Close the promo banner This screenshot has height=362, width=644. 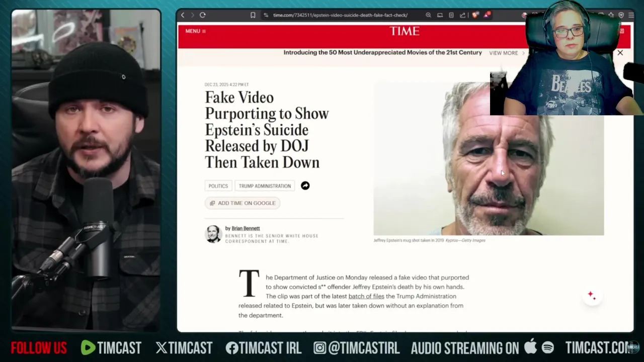(620, 53)
